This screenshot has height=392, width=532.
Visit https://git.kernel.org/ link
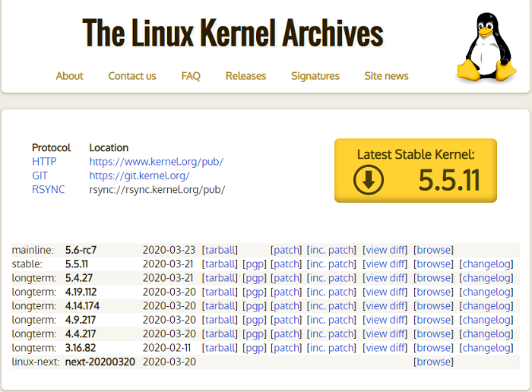pyautogui.click(x=139, y=175)
